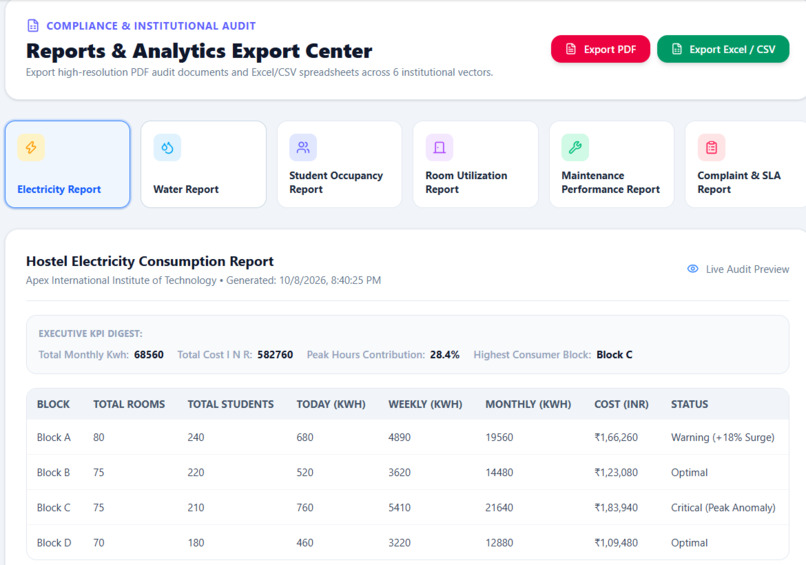806x565 pixels.
Task: Click the TODAY (KWH) column header
Action: [x=331, y=405]
